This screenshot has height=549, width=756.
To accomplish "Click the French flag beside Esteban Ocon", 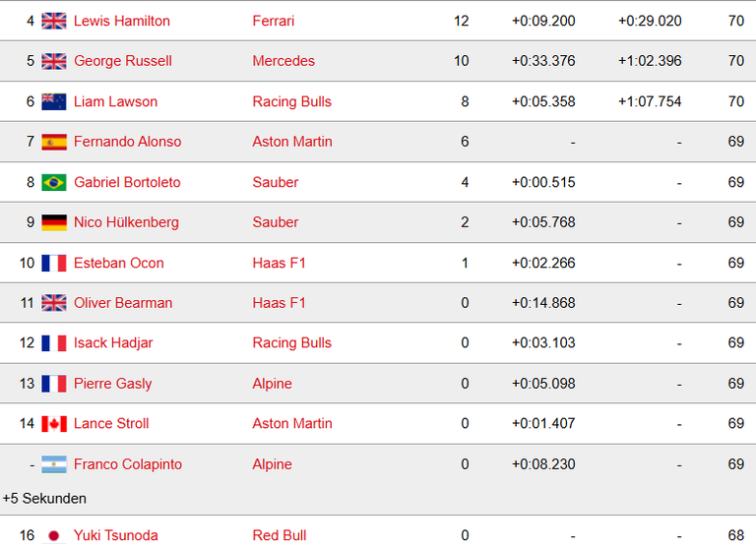I will (x=54, y=263).
